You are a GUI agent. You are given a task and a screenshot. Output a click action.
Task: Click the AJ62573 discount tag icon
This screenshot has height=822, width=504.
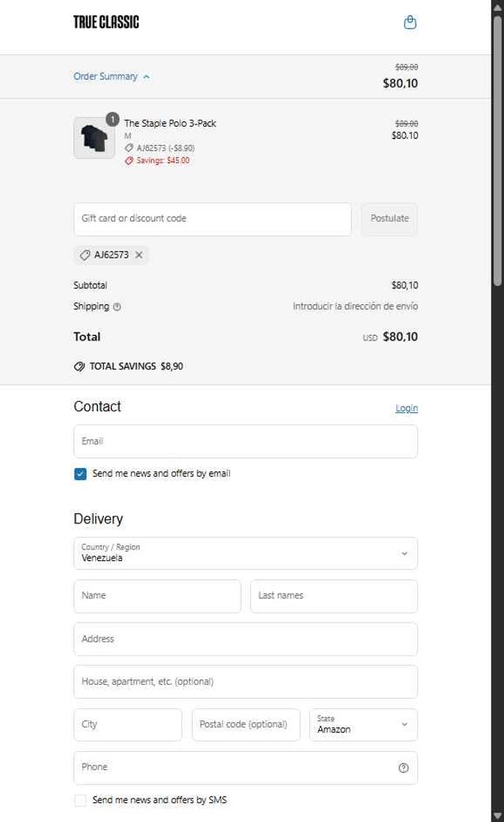point(85,255)
